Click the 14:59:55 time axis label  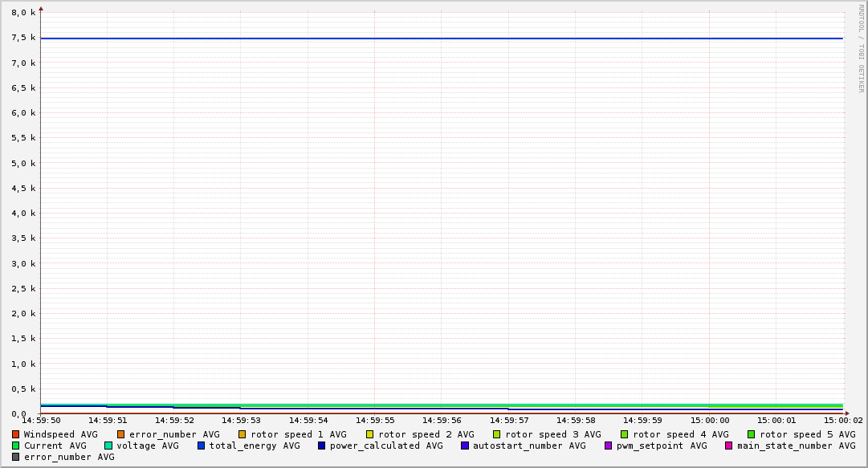point(375,420)
